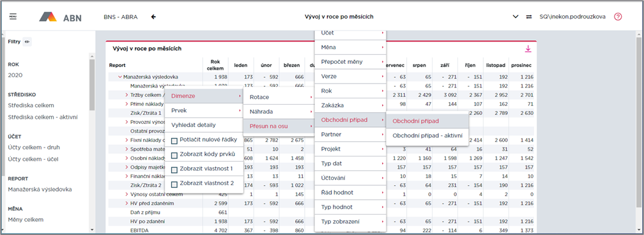The height and width of the screenshot is (235, 644).
Task: Expand the Odpisy majetku row
Action: point(127,167)
